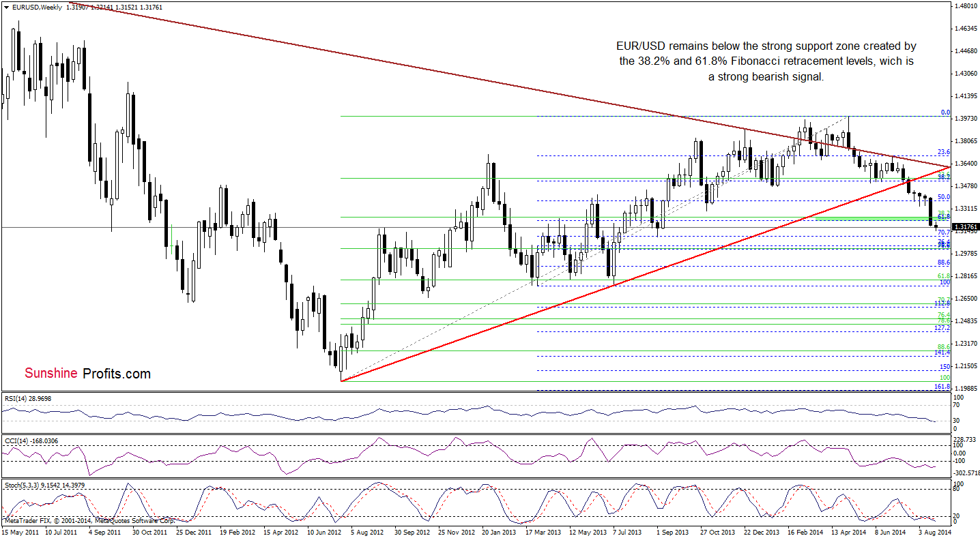Click the CCI(14) -168.0306 indicator label
This screenshot has height=538, width=980.
[31, 441]
